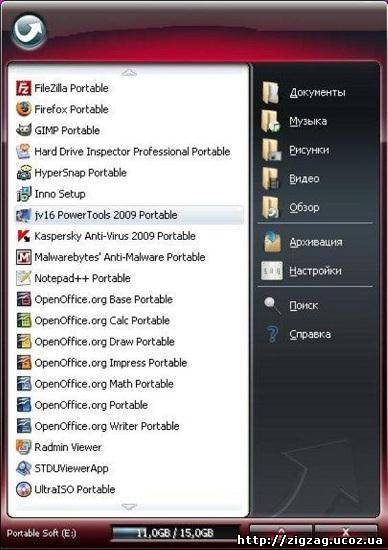Click the Видео folder icon
Image resolution: width=388 pixels, height=550 pixels.
[x=271, y=179]
